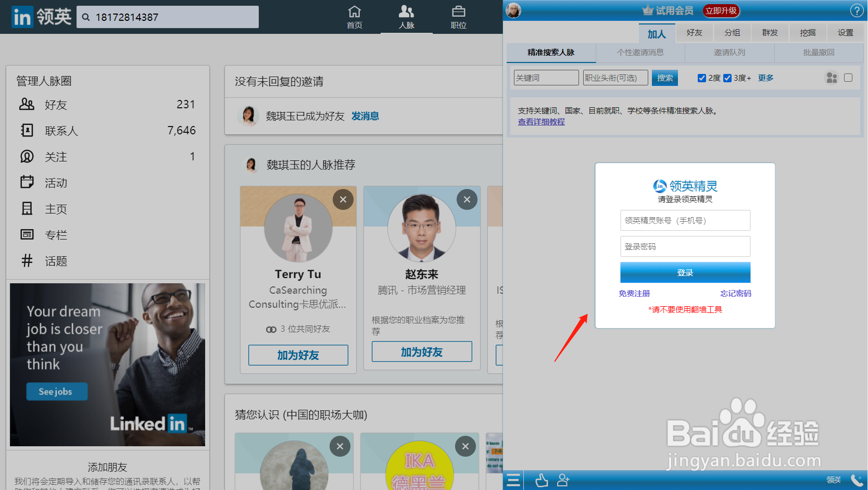Select the 邀请队列 sub-tab
The image size is (868, 490).
click(x=729, y=53)
